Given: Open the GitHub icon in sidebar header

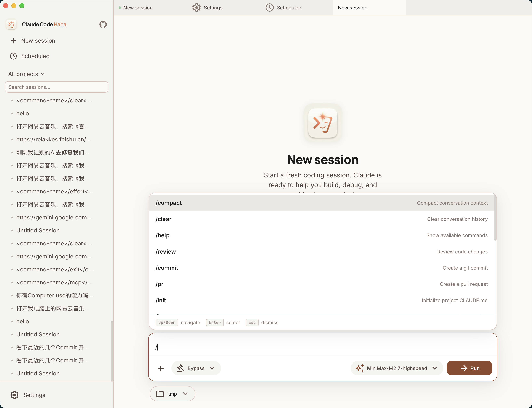Looking at the screenshot, I should pyautogui.click(x=103, y=24).
